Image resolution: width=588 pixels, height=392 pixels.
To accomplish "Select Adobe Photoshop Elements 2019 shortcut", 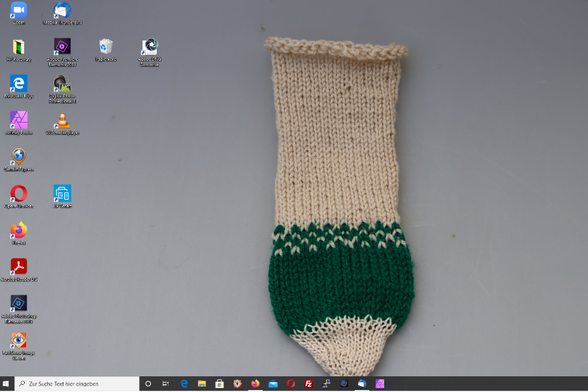I will pos(18,303).
